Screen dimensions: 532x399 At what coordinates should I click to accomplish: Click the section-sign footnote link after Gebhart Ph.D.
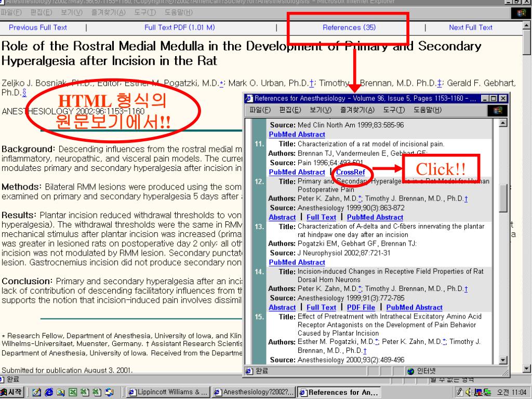tap(24, 92)
